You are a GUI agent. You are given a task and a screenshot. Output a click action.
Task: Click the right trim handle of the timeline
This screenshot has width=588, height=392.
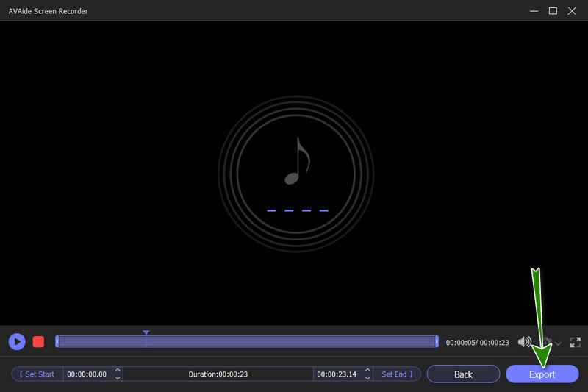tap(437, 341)
